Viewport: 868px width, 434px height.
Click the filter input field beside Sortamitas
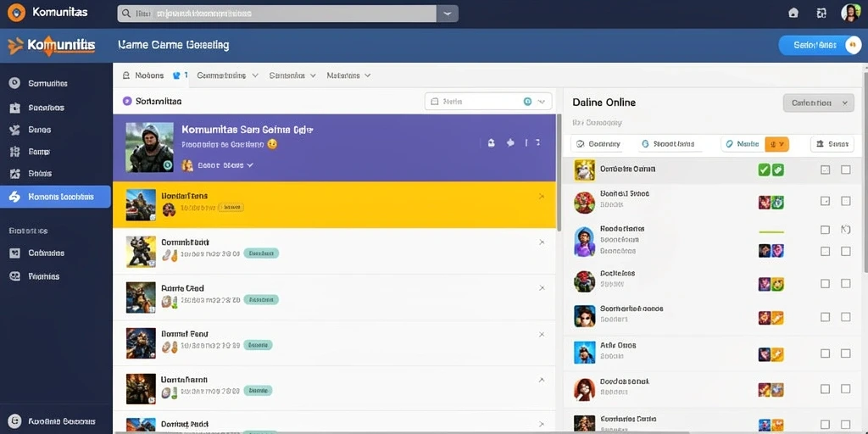(x=487, y=102)
